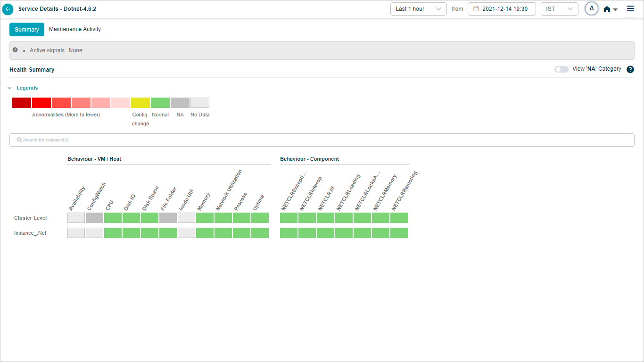Click the search magnifier icon

[x=19, y=140]
